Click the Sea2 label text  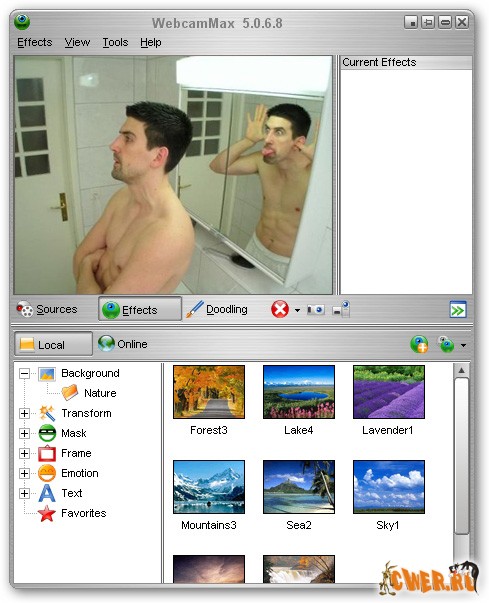coord(299,525)
